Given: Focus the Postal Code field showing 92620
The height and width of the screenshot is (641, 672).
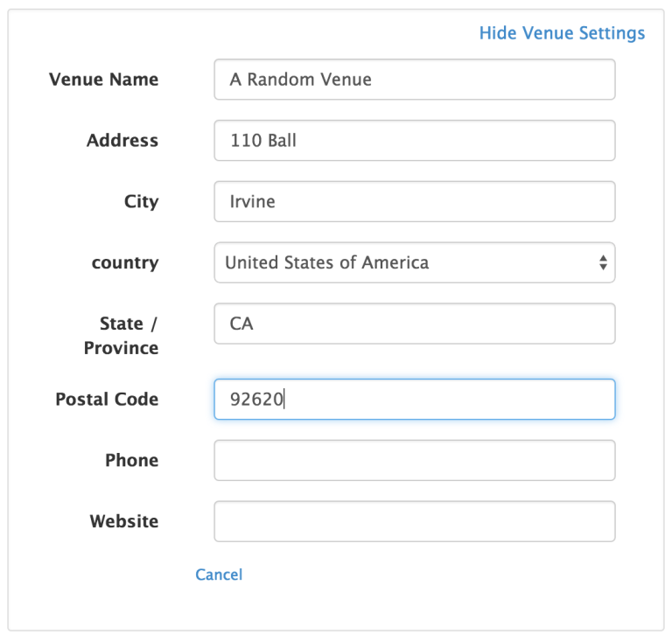Looking at the screenshot, I should click(x=414, y=400).
